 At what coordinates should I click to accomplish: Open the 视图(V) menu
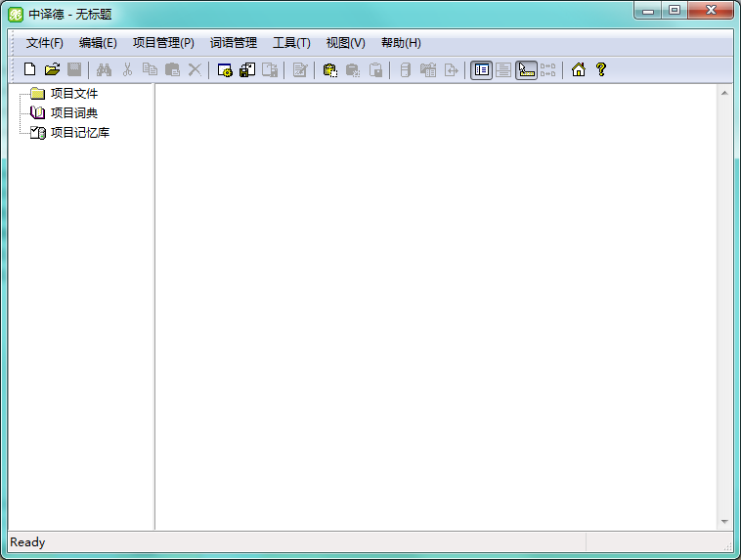[x=345, y=43]
